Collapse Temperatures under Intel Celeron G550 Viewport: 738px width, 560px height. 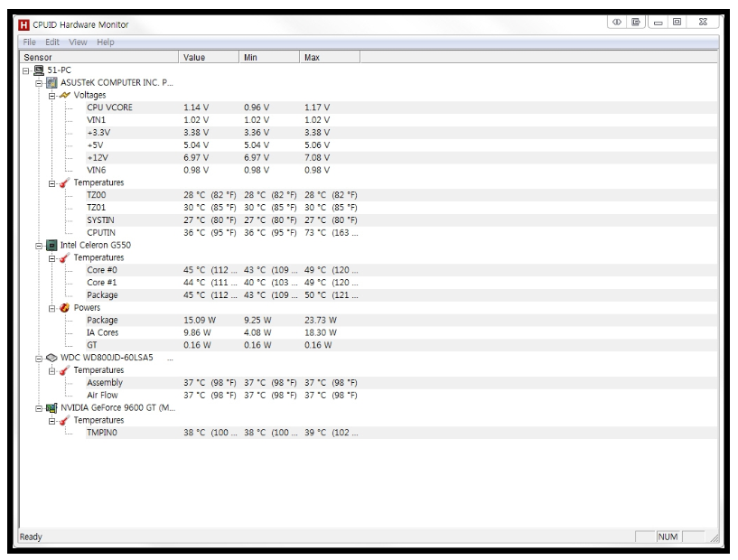(x=51, y=259)
